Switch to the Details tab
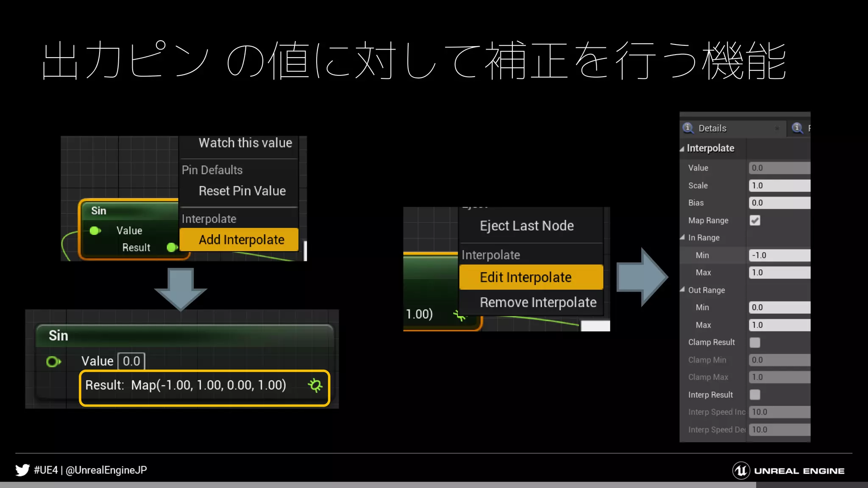 (712, 128)
